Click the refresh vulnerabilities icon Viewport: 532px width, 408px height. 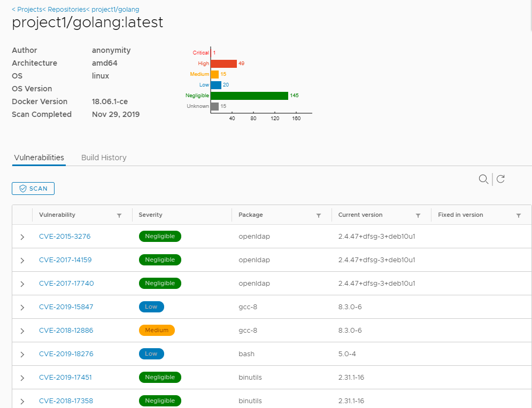coord(500,179)
